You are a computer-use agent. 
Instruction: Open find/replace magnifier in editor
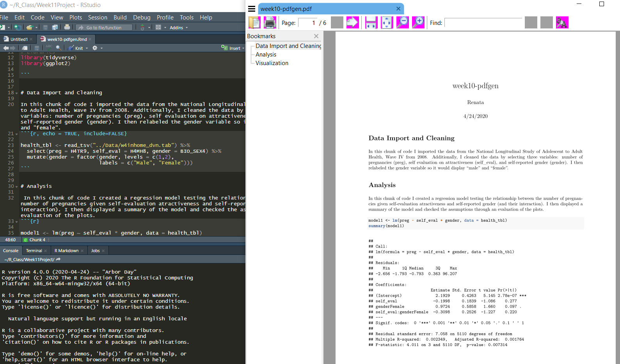[x=59, y=48]
